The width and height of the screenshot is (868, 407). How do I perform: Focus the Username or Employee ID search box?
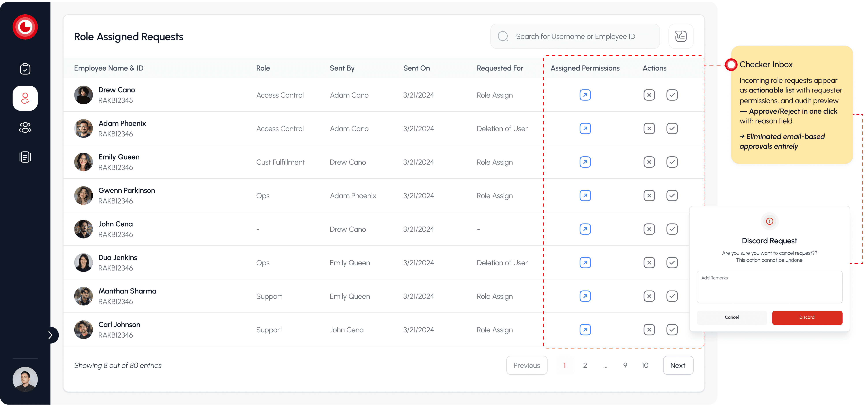coord(575,36)
